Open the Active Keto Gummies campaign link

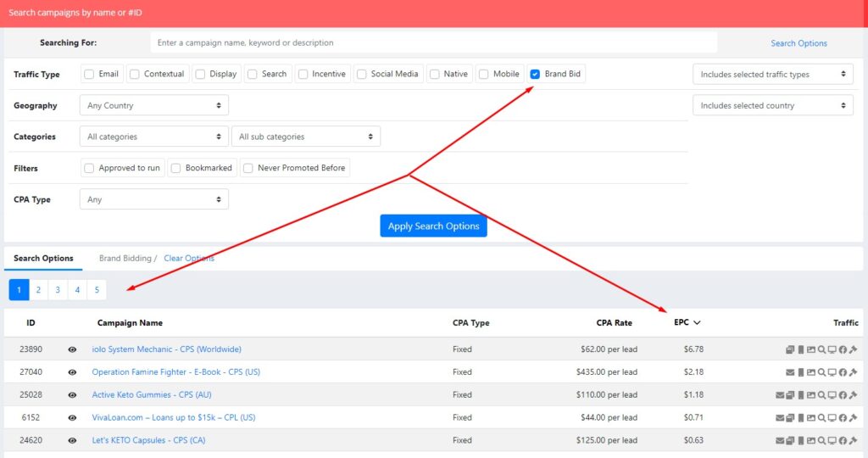[x=152, y=395]
